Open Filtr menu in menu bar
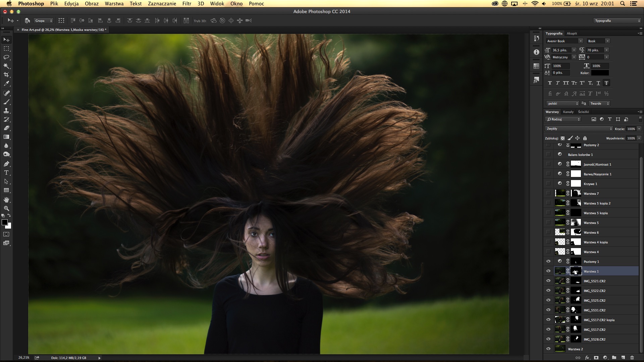This screenshot has width=644, height=362. 186,4
